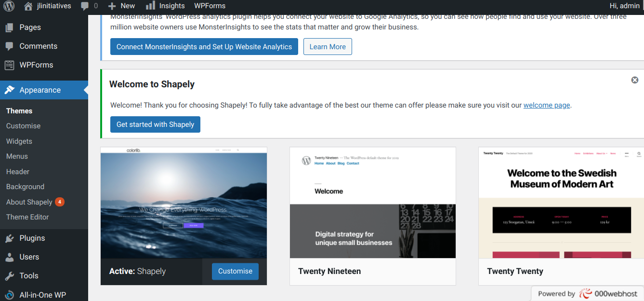Click the Plugins plug icon

(9, 238)
